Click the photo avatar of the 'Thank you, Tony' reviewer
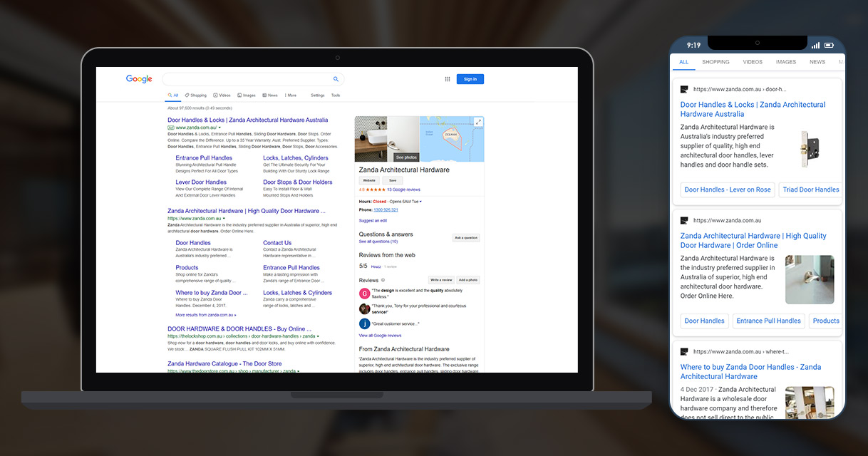The height and width of the screenshot is (456, 868). pyautogui.click(x=364, y=309)
